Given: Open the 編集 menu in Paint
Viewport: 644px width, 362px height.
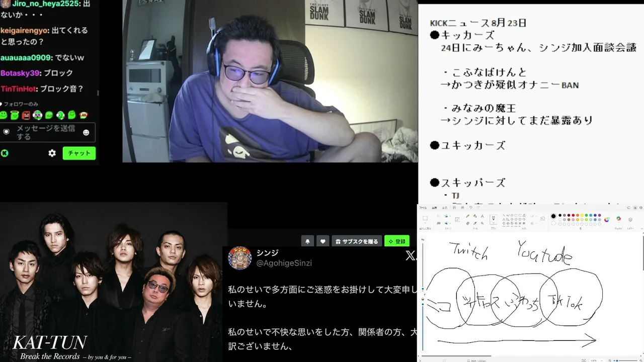Looking at the screenshot, I should (x=434, y=207).
